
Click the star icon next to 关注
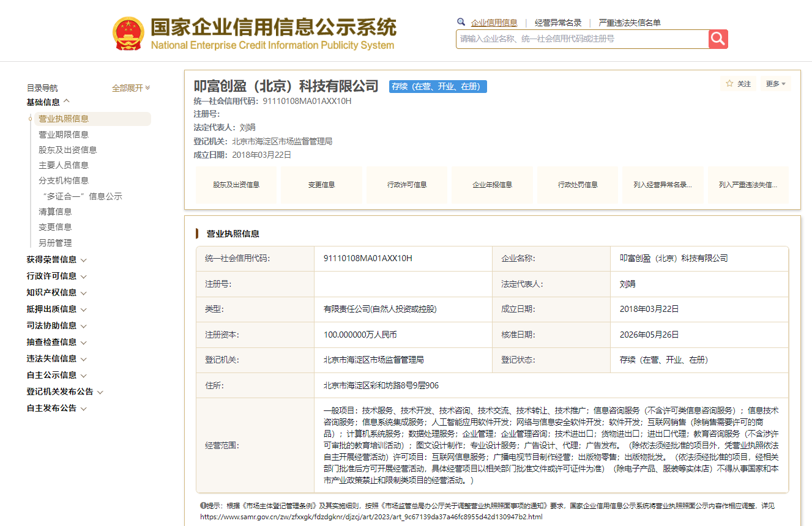[x=729, y=84]
